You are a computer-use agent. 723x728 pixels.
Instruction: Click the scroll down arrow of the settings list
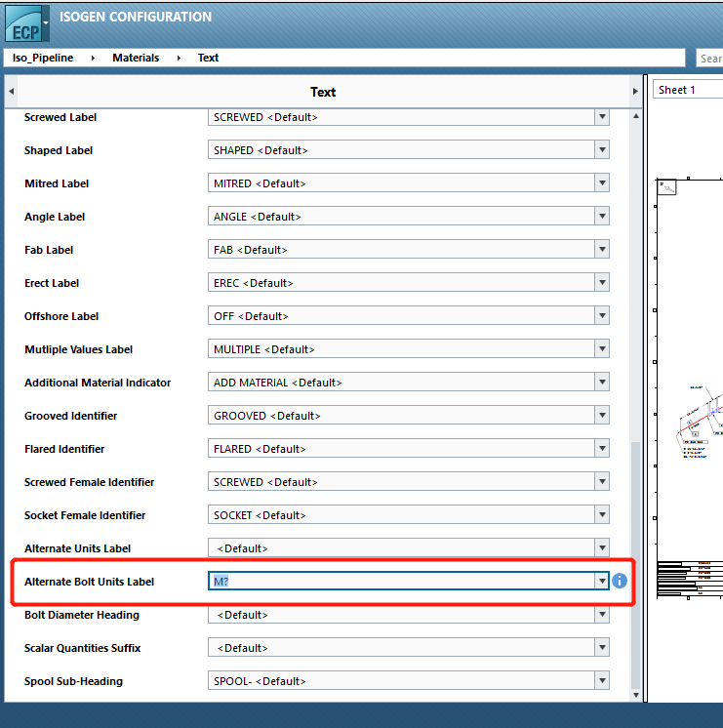coord(636,695)
